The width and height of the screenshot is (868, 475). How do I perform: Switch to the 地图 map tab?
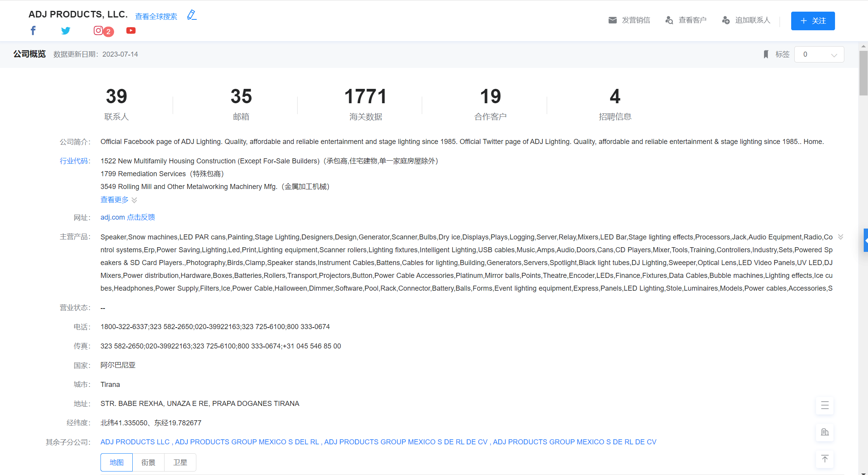pos(116,463)
